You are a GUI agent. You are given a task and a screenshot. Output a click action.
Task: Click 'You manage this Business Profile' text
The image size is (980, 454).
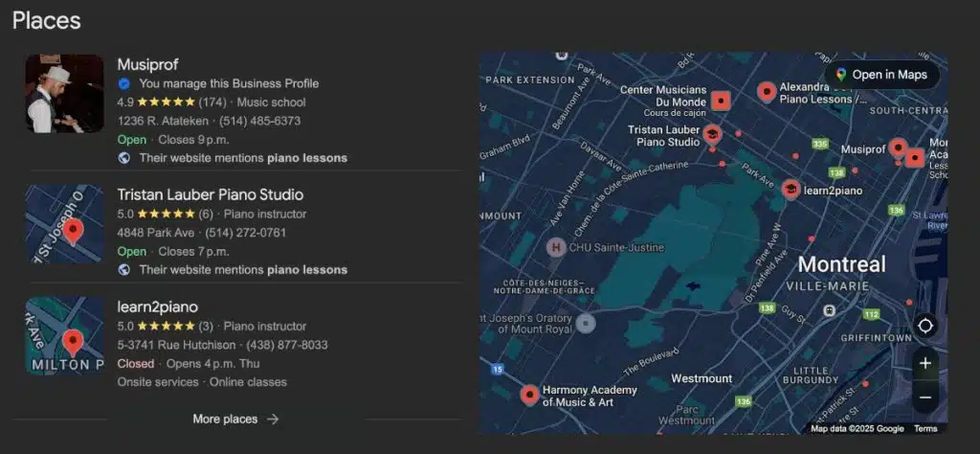pos(229,83)
